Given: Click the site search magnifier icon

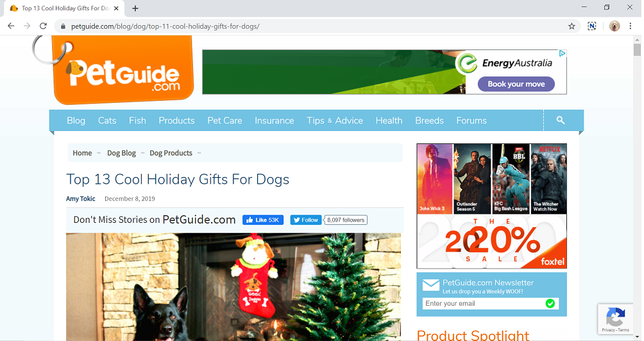Looking at the screenshot, I should (x=560, y=120).
